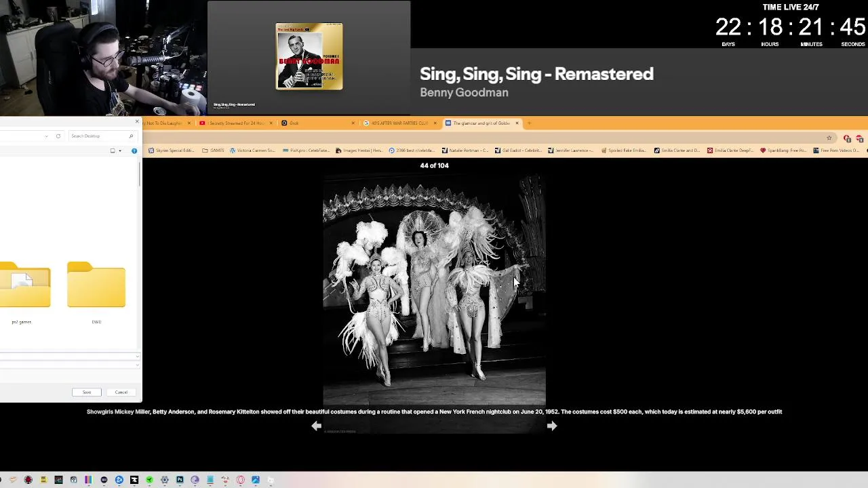Click the Benny Goodman album cover
This screenshot has height=488, width=868.
tap(309, 56)
